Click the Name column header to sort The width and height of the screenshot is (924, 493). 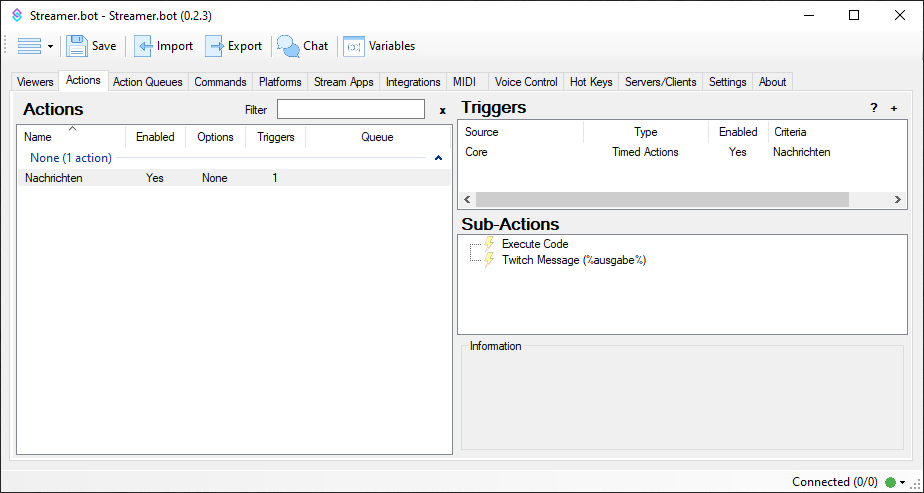click(38, 137)
